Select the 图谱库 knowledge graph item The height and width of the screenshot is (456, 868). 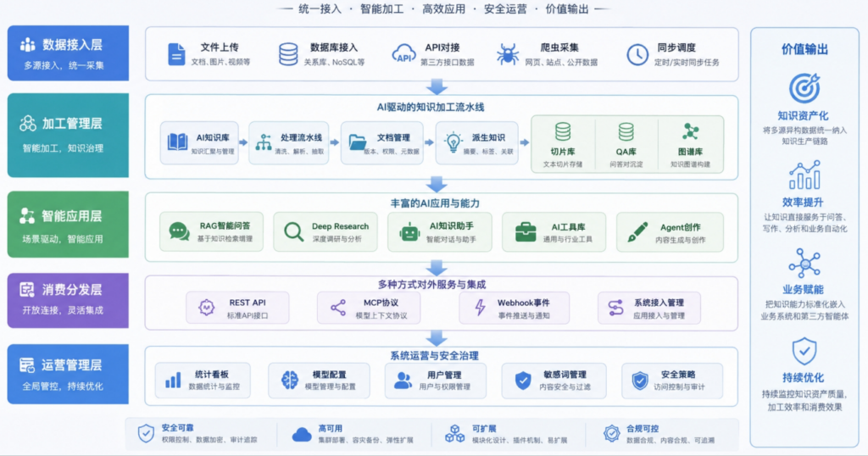(x=690, y=144)
